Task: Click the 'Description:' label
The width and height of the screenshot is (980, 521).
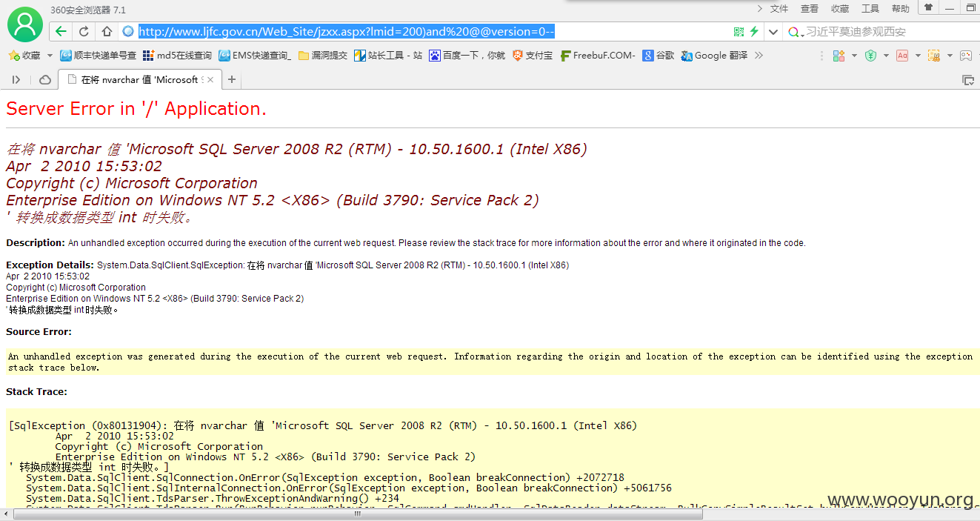Action: [x=36, y=242]
